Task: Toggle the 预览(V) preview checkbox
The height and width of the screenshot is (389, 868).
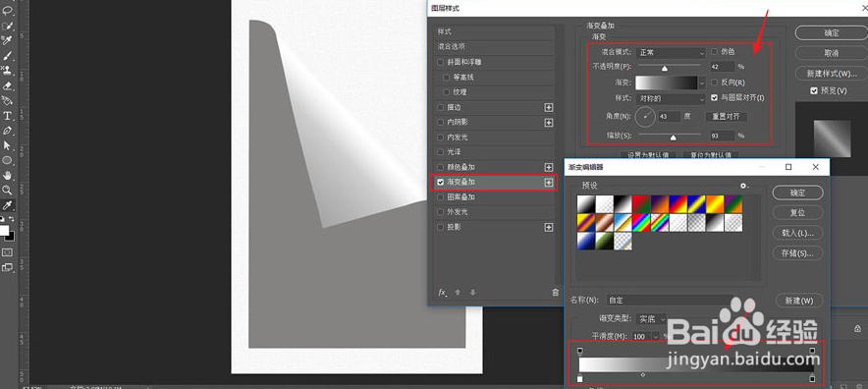Action: (x=814, y=91)
